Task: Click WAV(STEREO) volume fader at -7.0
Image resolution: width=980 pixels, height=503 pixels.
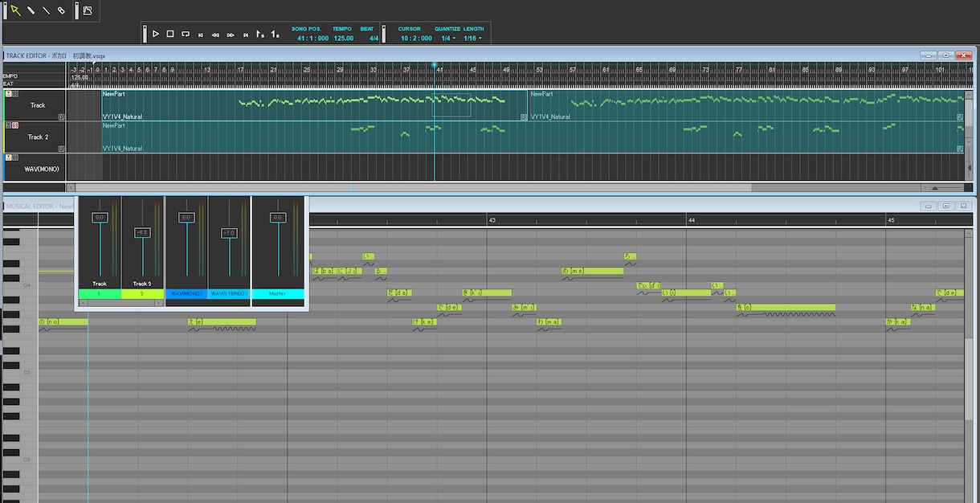Action: coord(229,234)
